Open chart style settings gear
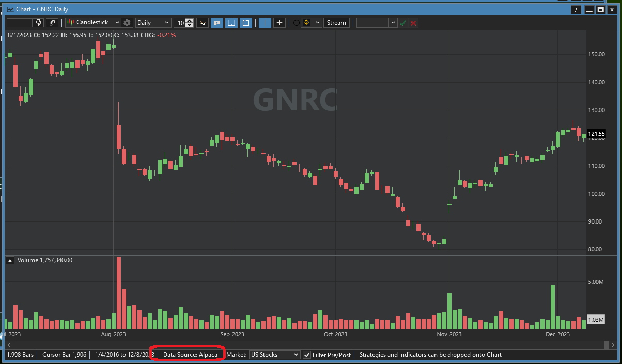The height and width of the screenshot is (364, 622). click(127, 23)
